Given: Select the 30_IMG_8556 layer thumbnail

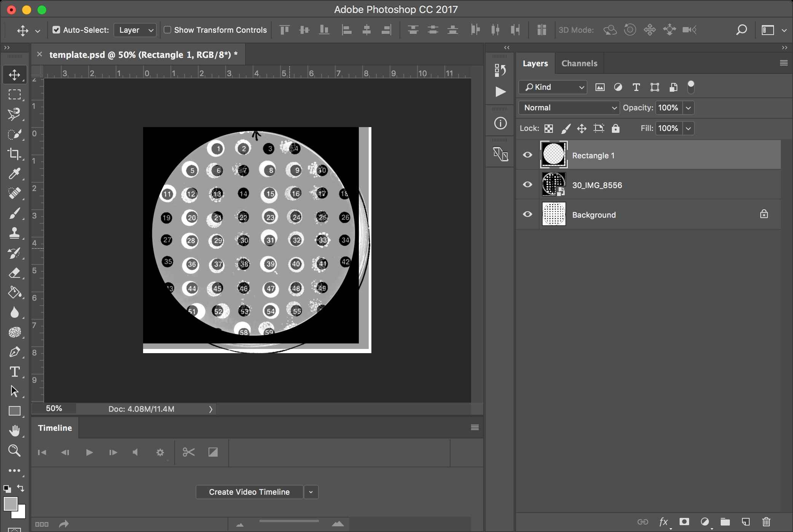Looking at the screenshot, I should (553, 185).
